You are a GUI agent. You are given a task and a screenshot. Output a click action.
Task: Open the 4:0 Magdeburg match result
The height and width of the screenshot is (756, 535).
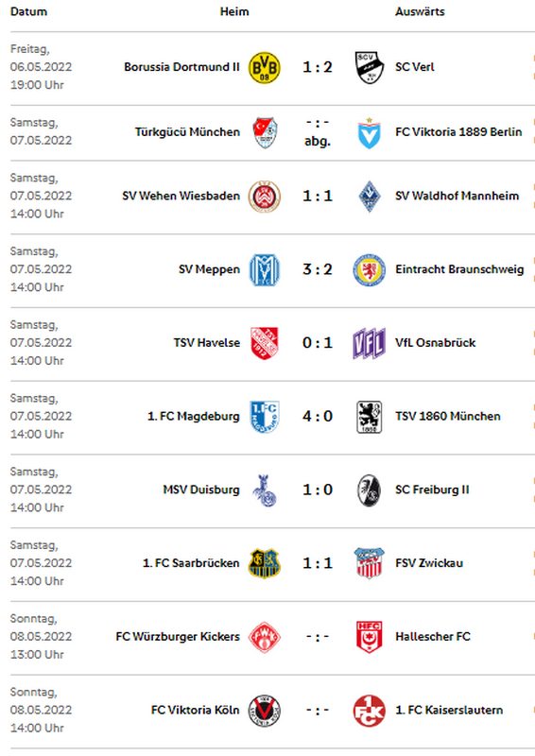point(318,416)
